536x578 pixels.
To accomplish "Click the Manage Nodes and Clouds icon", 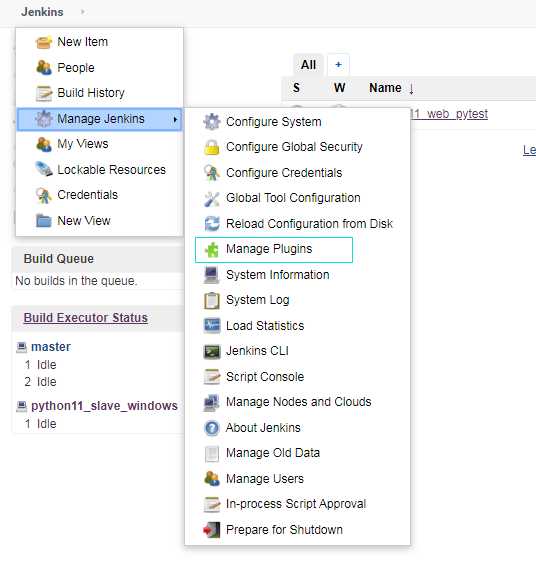I will click(212, 403).
